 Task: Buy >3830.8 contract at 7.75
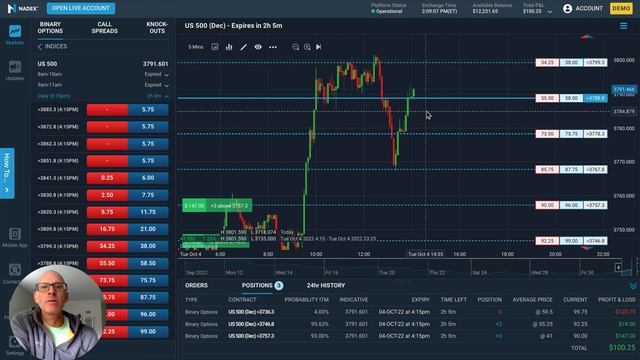coord(148,195)
